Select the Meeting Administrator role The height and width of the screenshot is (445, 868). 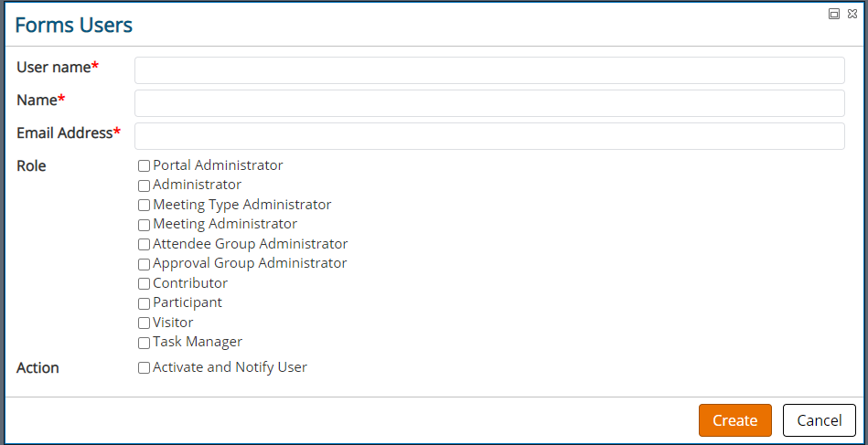tap(144, 225)
